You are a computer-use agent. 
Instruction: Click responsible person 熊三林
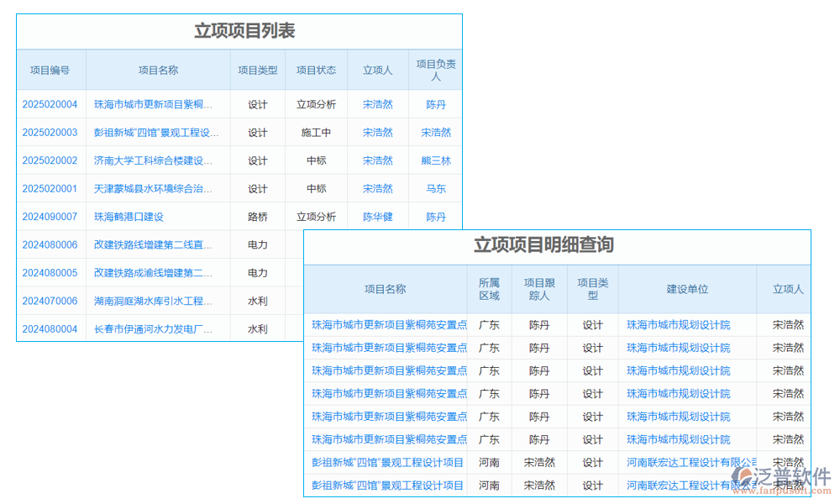(x=435, y=160)
